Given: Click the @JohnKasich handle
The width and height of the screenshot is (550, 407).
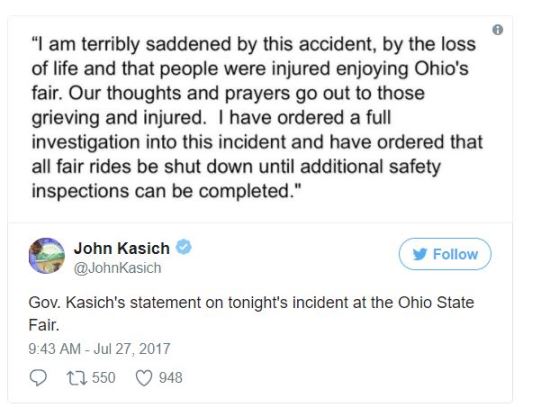Looking at the screenshot, I should point(118,268).
